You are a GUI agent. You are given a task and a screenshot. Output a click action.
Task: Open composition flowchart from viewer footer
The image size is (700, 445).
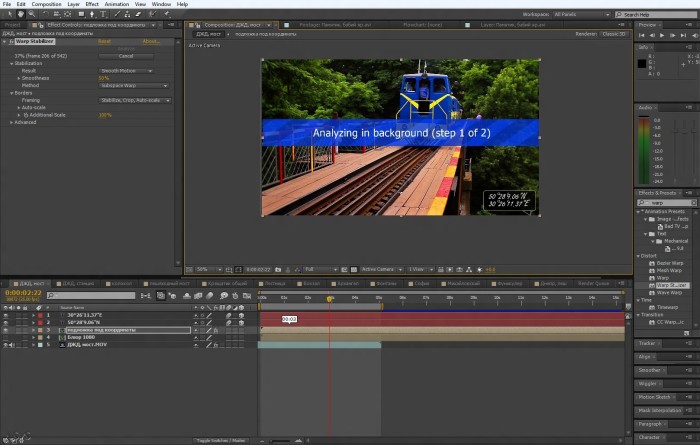pyautogui.click(x=469, y=270)
